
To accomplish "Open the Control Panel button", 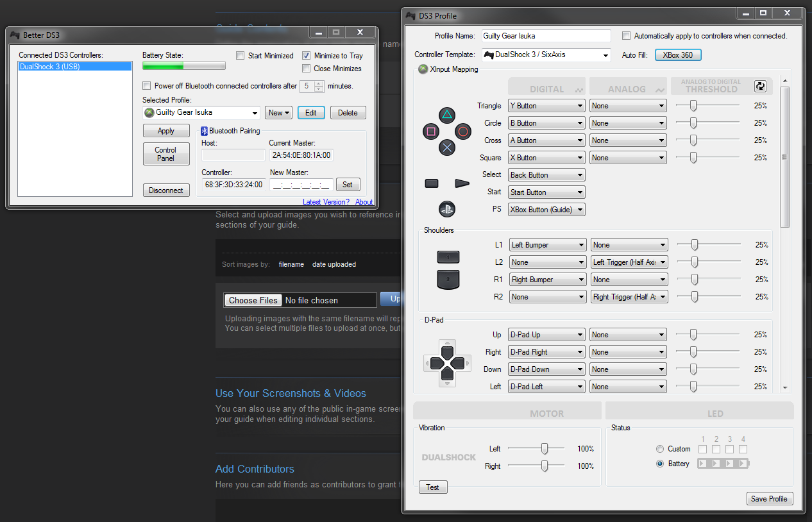I will [166, 154].
